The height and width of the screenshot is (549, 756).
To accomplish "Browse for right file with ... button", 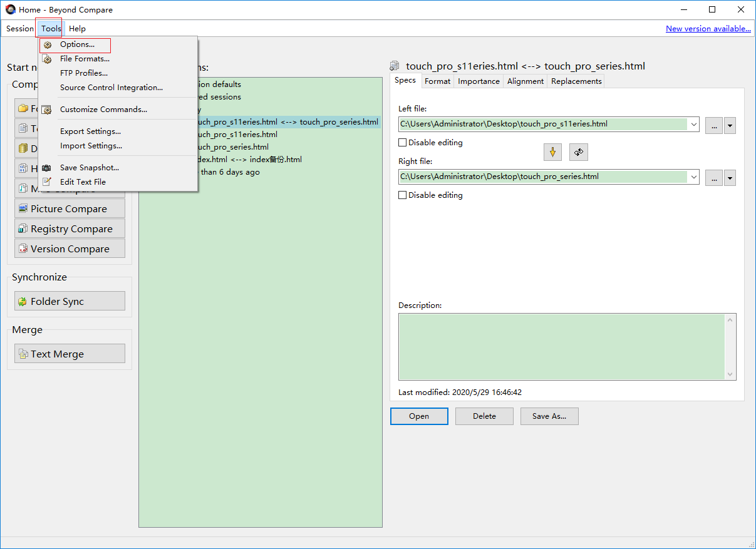I will (714, 178).
